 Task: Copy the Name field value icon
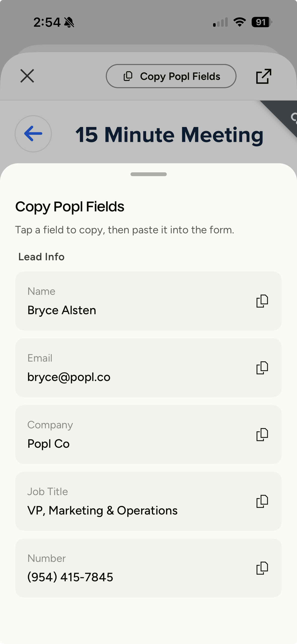[262, 301]
